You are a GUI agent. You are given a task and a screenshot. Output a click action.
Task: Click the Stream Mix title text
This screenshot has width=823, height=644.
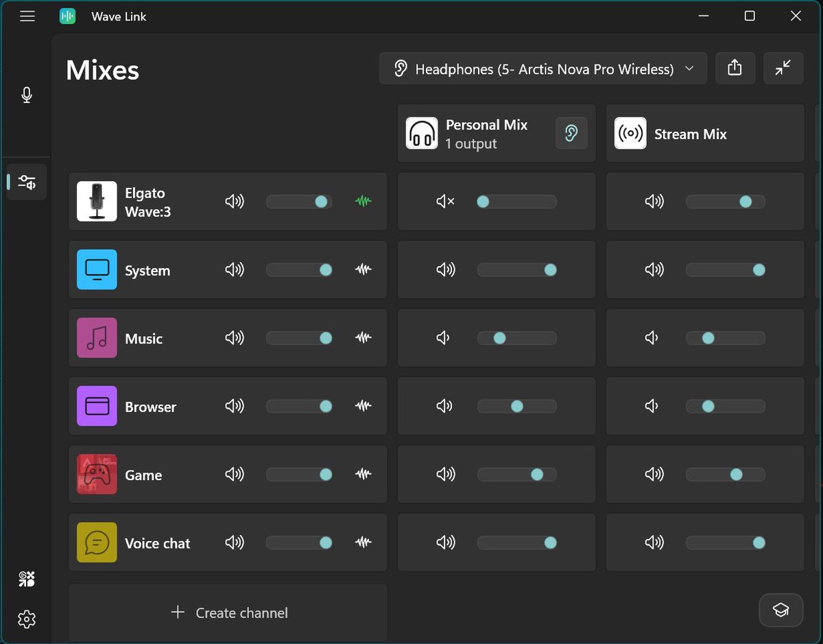click(x=690, y=134)
